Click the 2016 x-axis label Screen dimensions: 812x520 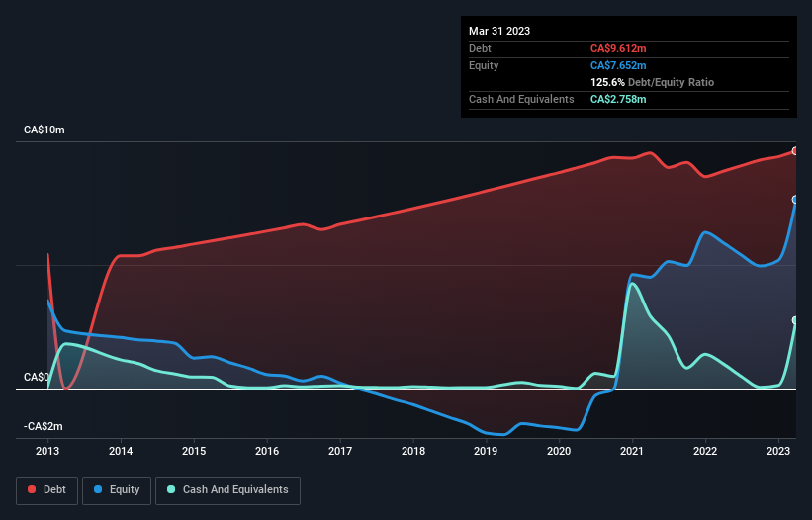267,451
